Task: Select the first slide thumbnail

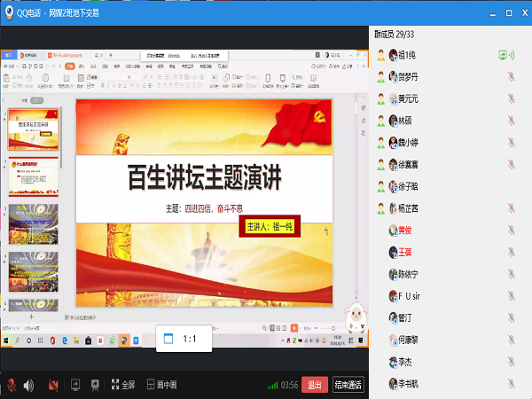Action: pos(34,130)
